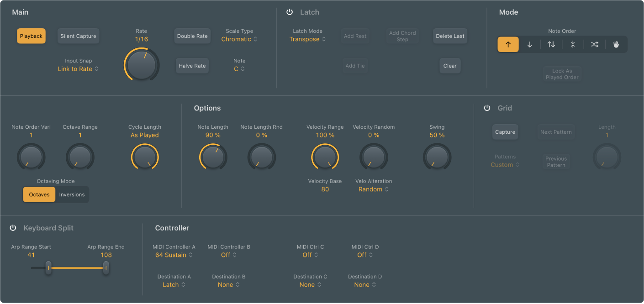Screen dimensions: 644x304
Task: Open the Destination A Latch selector
Action: pos(174,284)
